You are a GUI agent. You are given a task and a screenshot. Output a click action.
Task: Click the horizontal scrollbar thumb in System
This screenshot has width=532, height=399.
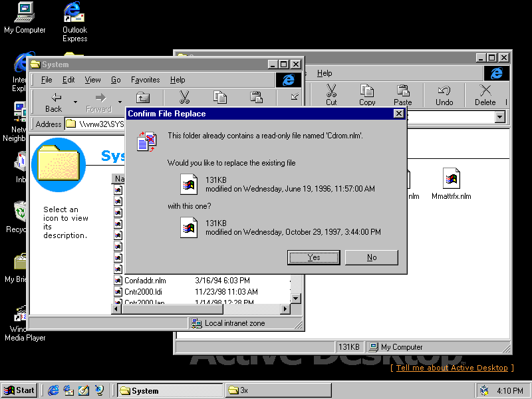click(172, 309)
